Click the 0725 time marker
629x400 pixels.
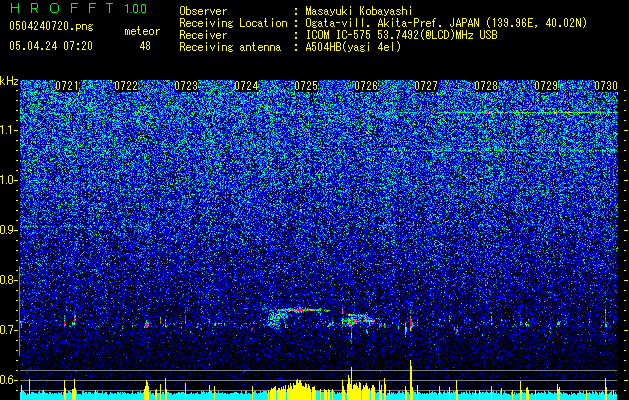[x=306, y=86]
